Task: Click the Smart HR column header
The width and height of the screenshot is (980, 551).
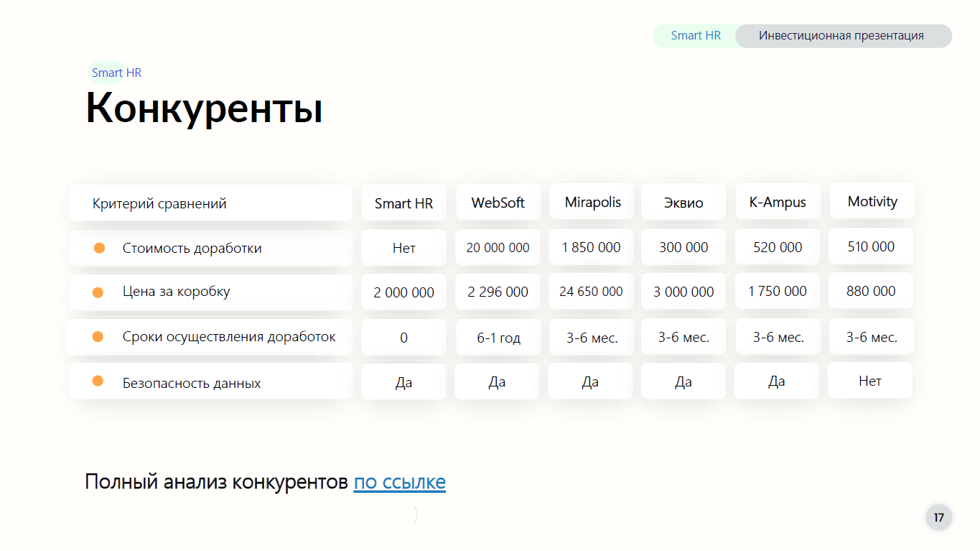Action: click(x=403, y=203)
